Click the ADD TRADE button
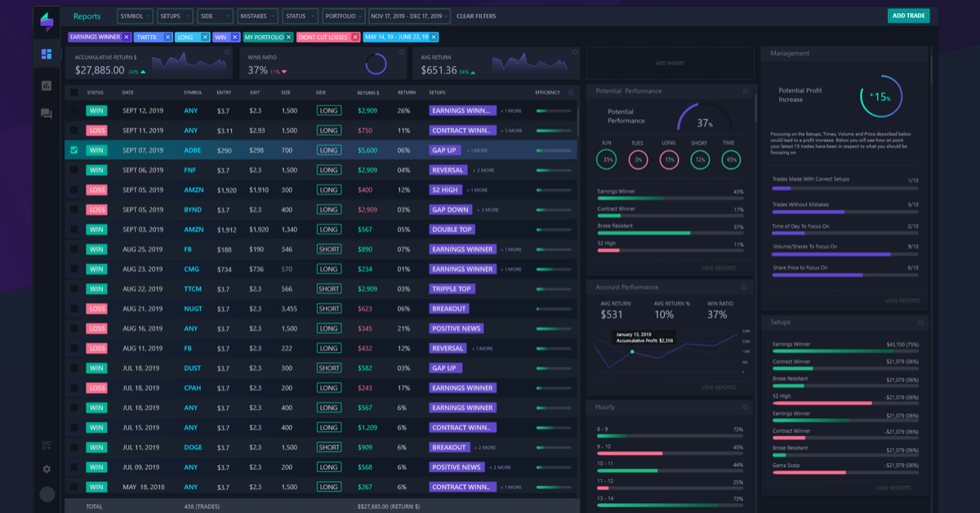The width and height of the screenshot is (980, 513). [x=908, y=16]
